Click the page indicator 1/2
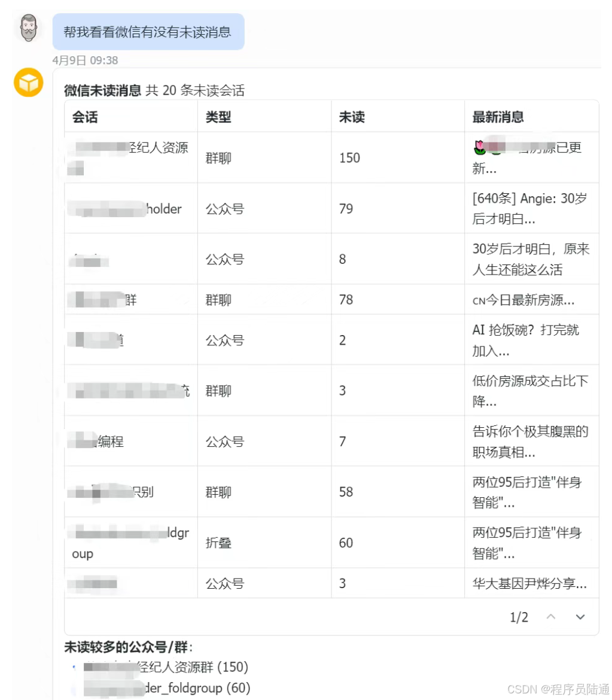 click(519, 617)
